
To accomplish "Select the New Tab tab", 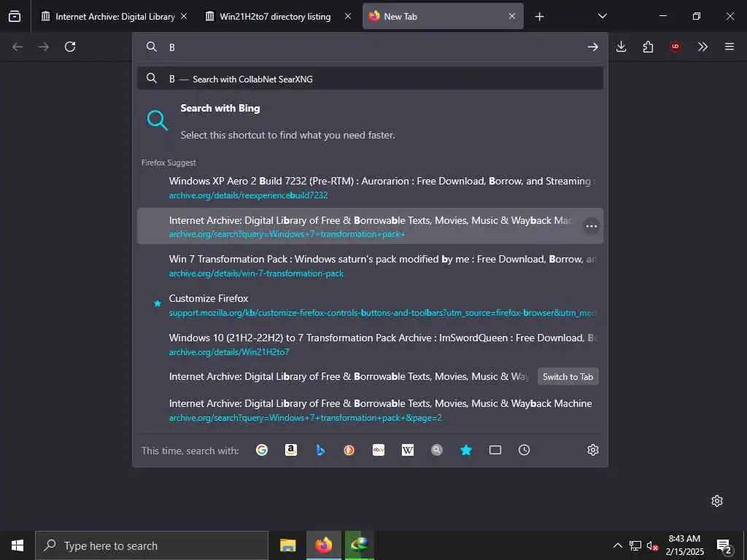I will click(x=443, y=17).
